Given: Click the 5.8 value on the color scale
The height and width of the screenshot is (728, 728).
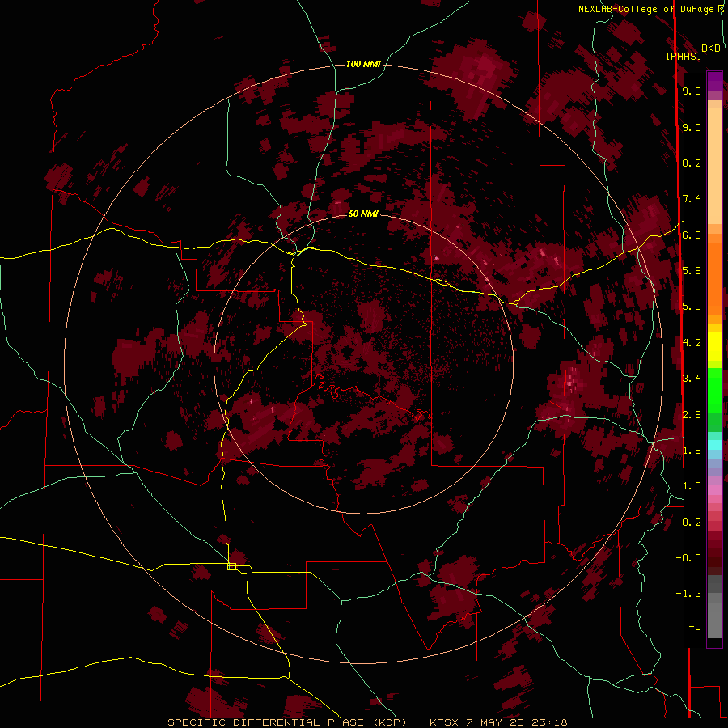Looking at the screenshot, I should pos(692,271).
